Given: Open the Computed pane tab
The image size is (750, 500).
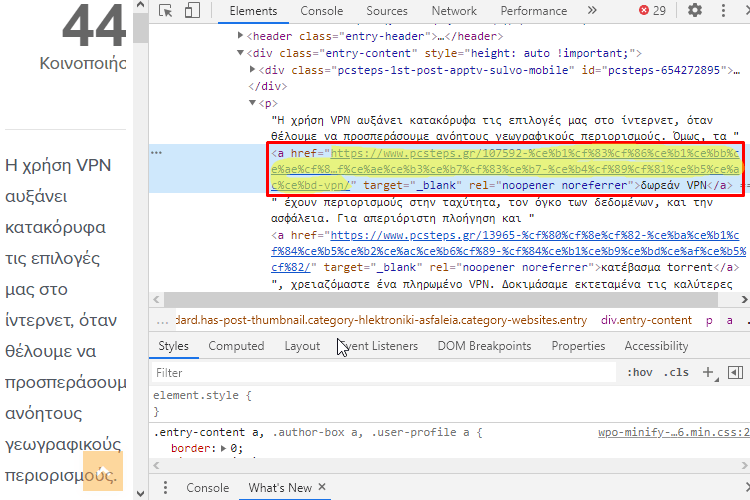Looking at the screenshot, I should tap(236, 346).
